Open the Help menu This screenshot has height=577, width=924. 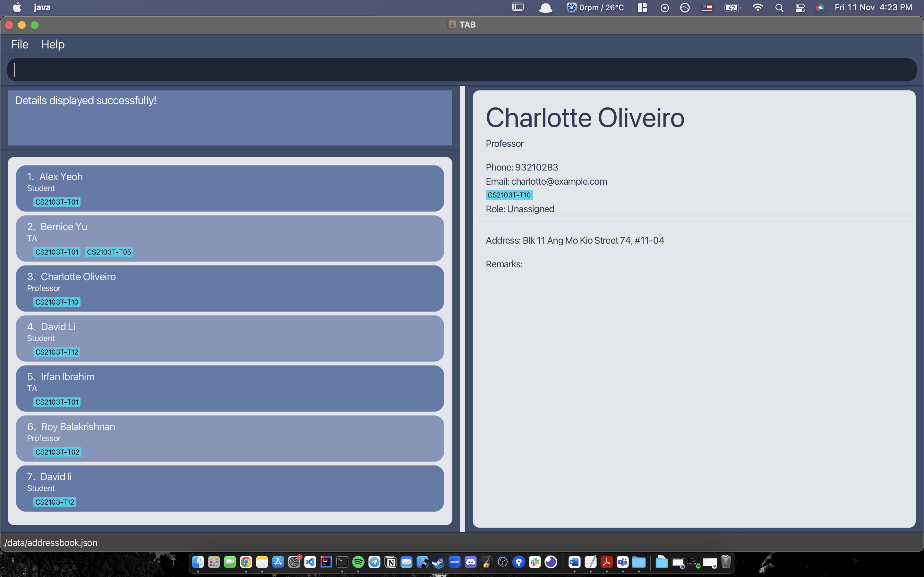53,44
